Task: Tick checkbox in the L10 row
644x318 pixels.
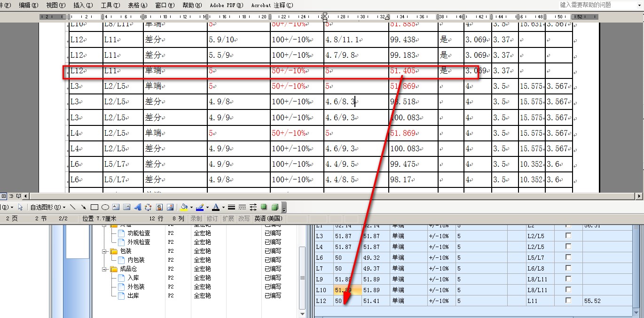Action: [x=568, y=290]
